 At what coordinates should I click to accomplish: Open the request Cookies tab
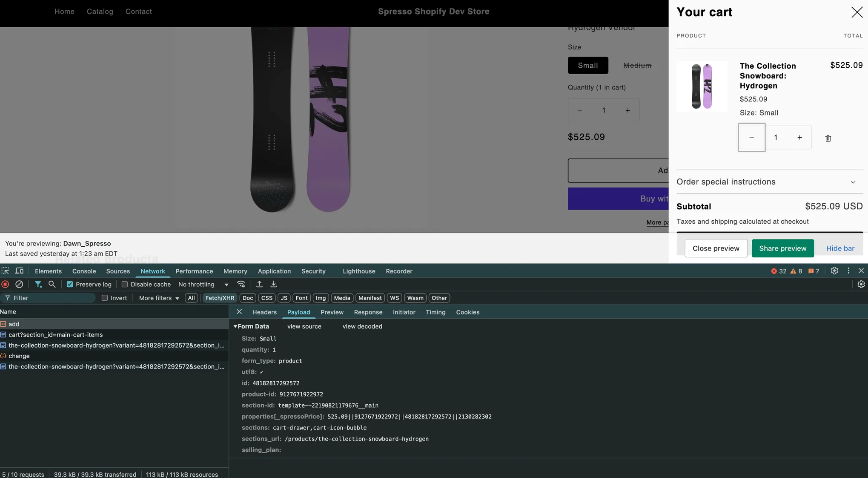click(x=467, y=312)
